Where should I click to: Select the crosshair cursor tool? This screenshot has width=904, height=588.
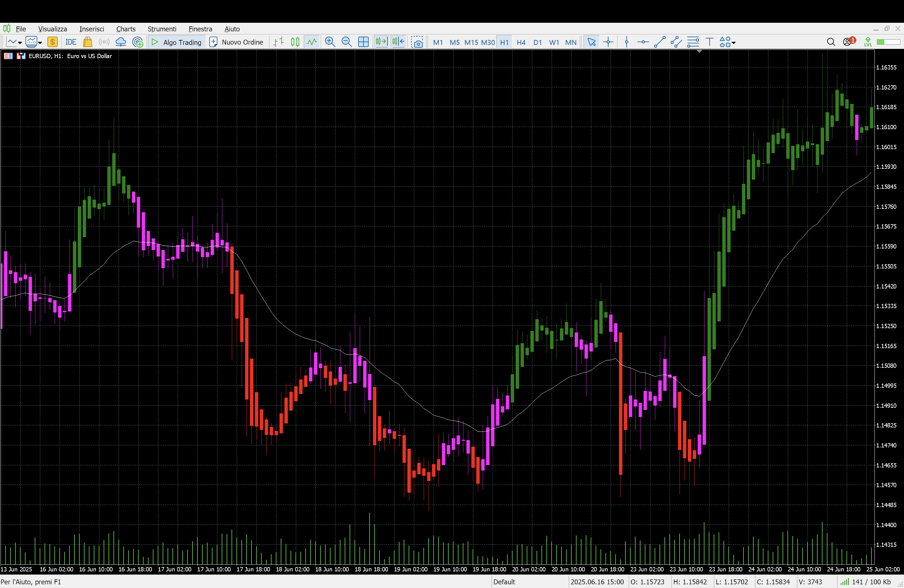(608, 42)
